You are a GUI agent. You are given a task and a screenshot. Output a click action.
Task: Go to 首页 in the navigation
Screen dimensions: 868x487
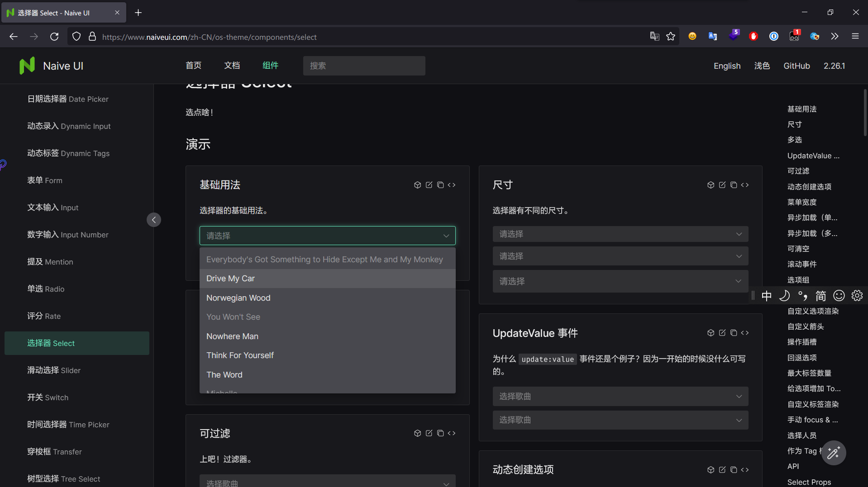tap(193, 66)
